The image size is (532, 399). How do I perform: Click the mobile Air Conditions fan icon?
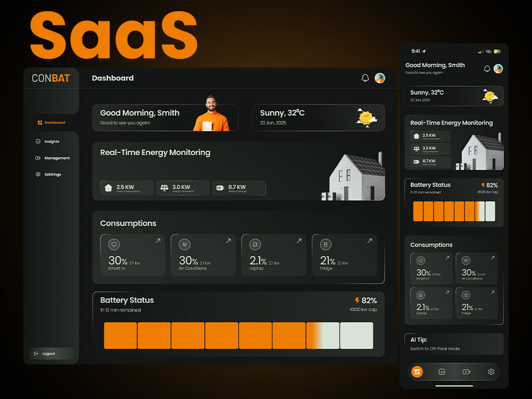pos(466,261)
